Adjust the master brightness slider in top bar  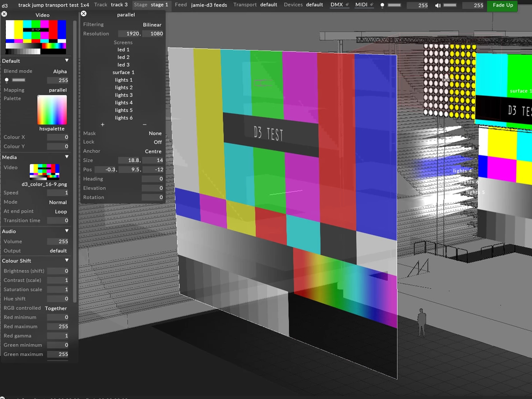point(394,5)
